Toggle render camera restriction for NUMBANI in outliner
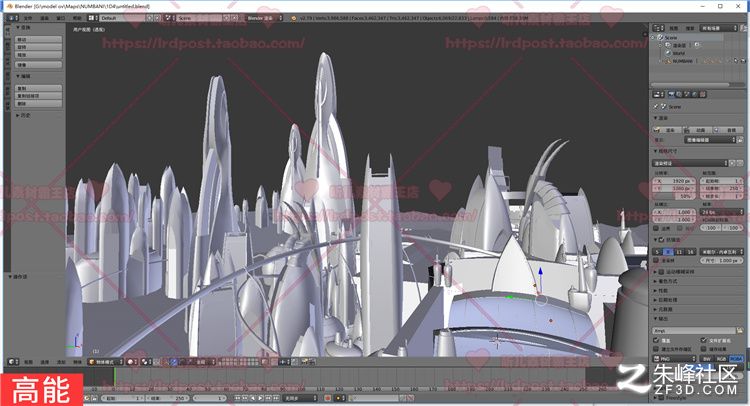The image size is (750, 406). pyautogui.click(x=743, y=61)
